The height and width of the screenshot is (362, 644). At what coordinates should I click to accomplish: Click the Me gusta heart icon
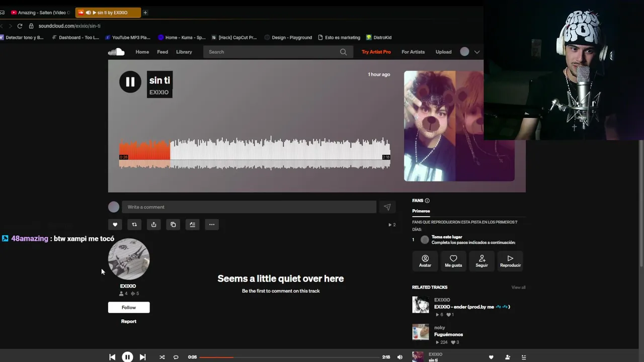point(453,260)
